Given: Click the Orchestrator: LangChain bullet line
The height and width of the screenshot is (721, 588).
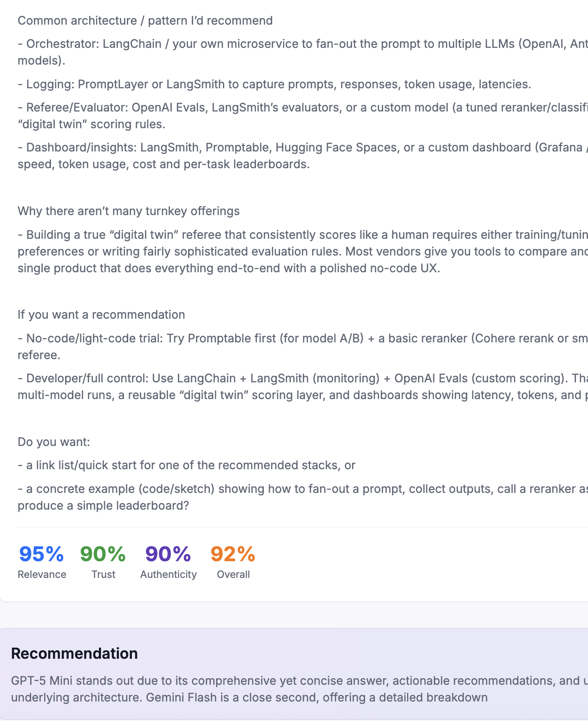Looking at the screenshot, I should coord(303,52).
